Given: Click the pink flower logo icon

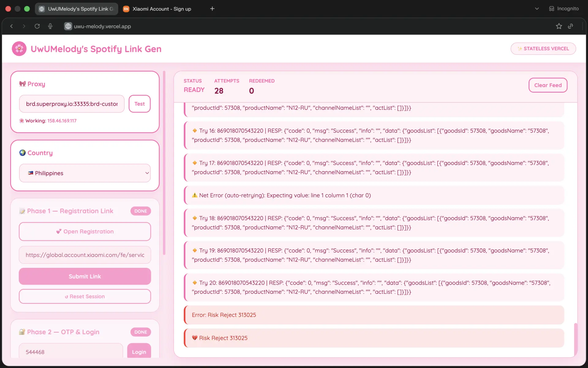Looking at the screenshot, I should click(x=19, y=49).
